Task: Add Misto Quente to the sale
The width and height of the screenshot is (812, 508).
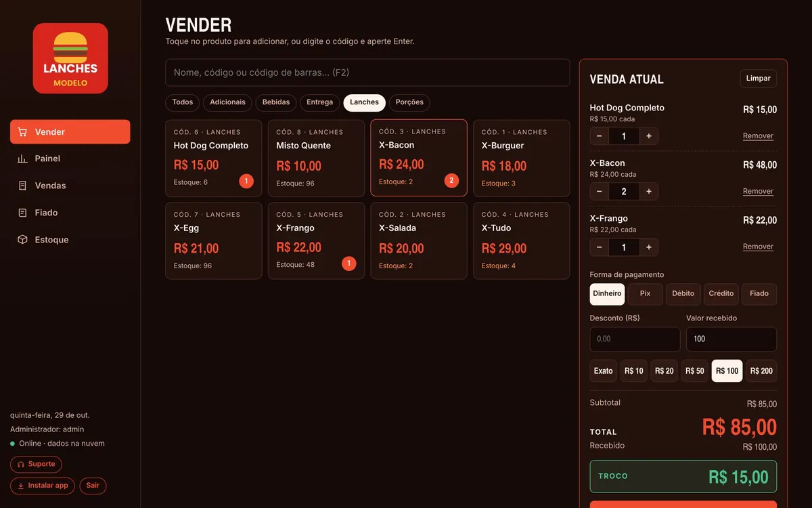Action: pos(316,158)
